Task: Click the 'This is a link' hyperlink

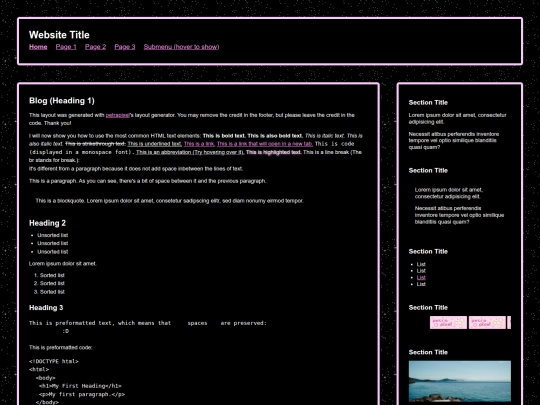Action: tap(199, 144)
